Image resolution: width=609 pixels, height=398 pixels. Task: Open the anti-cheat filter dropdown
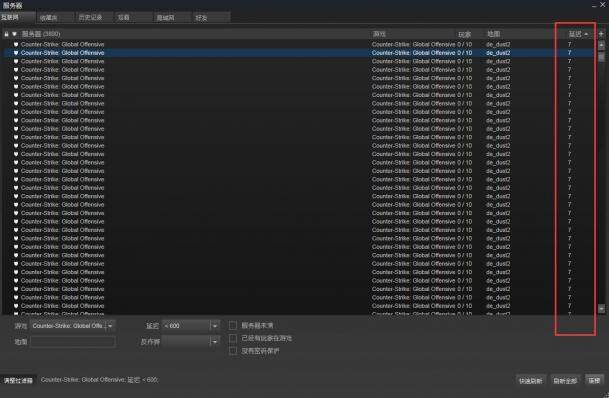[x=191, y=342]
